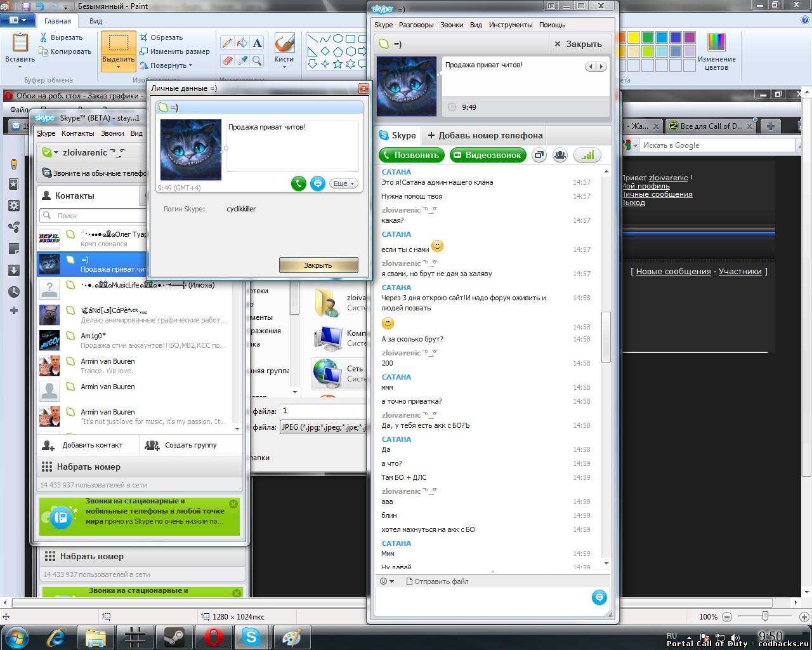812x650 pixels.
Task: Open the Rotate (Повернуть) dropdown
Action: tap(166, 65)
